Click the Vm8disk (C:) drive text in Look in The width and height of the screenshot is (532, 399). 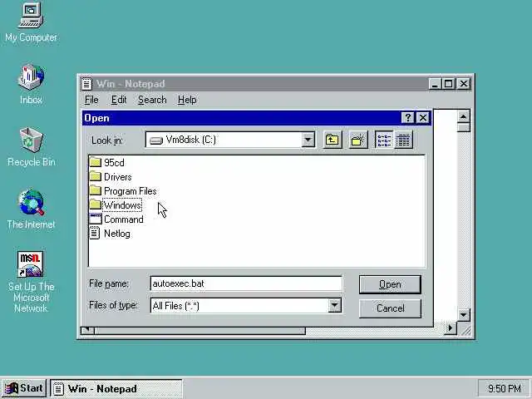pos(190,140)
